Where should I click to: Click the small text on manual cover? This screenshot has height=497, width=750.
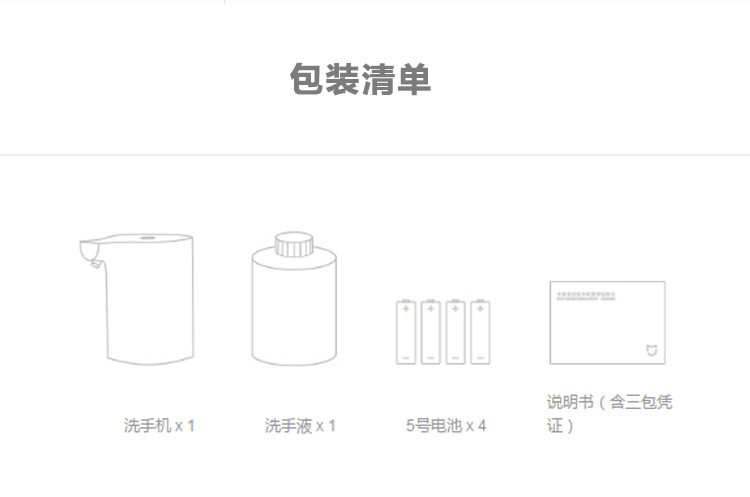586,296
